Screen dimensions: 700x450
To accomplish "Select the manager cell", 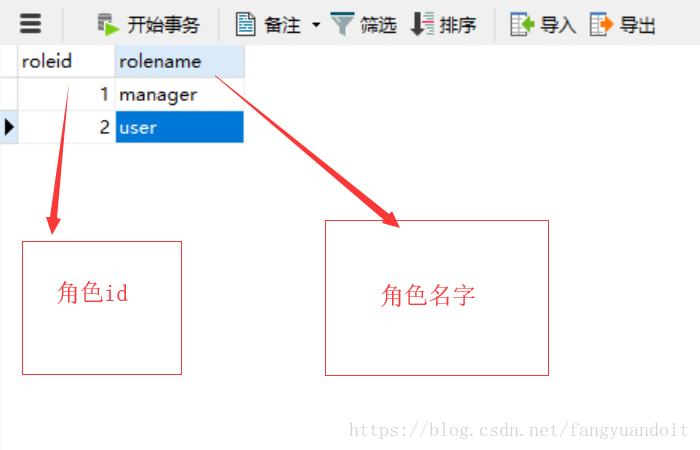I will point(179,94).
